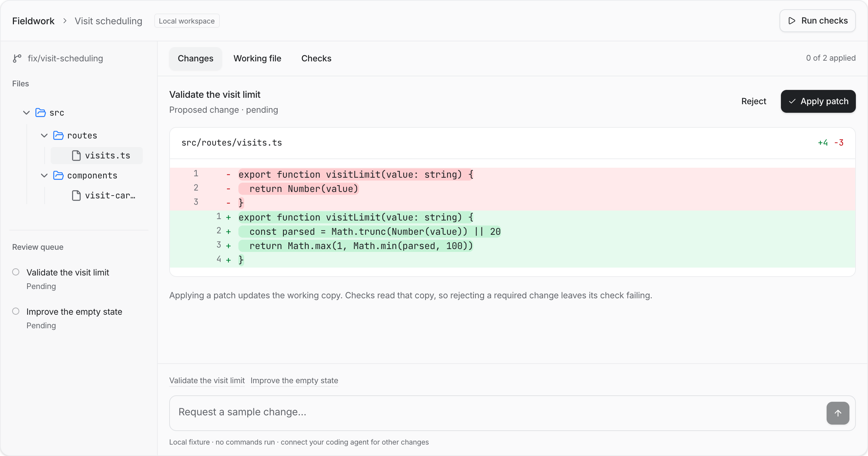The height and width of the screenshot is (456, 868).
Task: Click the visits.ts file icon
Action: click(76, 156)
